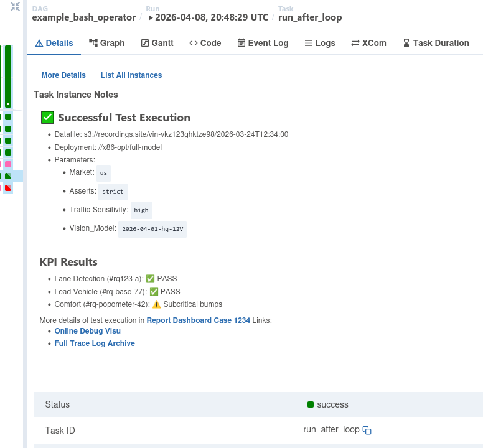Click Vision_Model value 2026-04-01-hq-12V
Image resolution: width=483 pixels, height=448 pixels.
coord(152,229)
